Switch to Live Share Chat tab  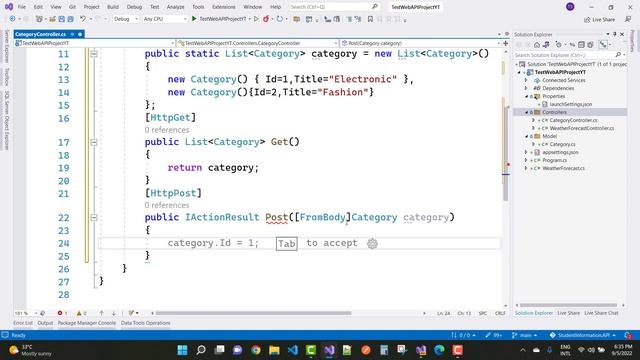[601, 313]
